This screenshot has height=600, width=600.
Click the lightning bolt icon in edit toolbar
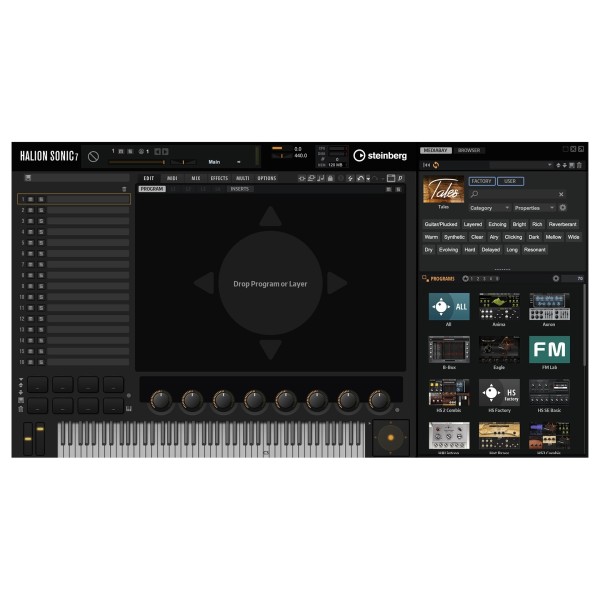click(x=350, y=178)
